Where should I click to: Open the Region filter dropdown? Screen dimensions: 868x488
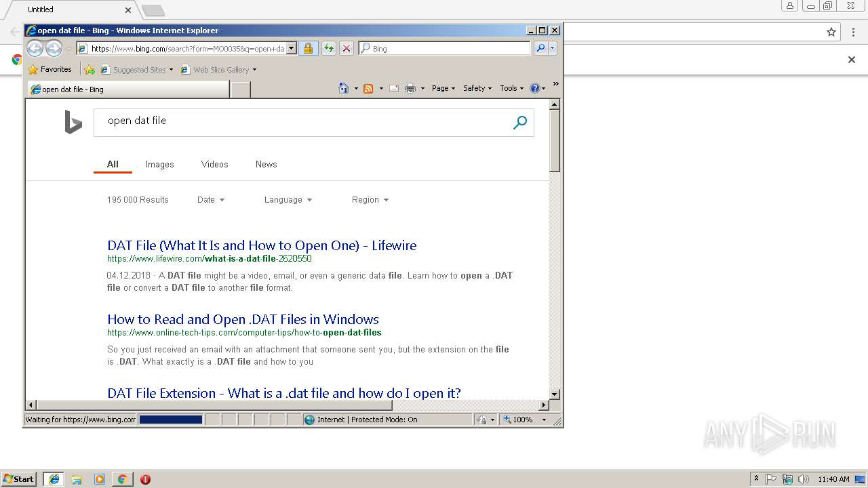coord(370,200)
